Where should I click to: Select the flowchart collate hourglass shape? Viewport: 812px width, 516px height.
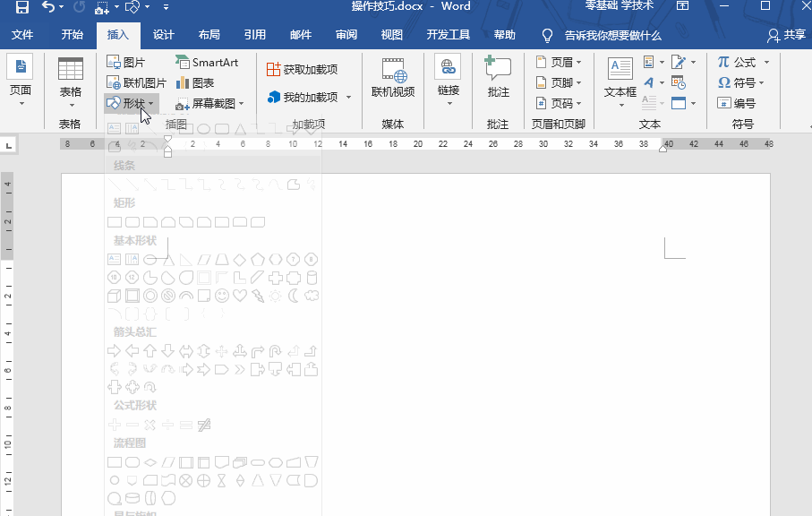(222, 481)
